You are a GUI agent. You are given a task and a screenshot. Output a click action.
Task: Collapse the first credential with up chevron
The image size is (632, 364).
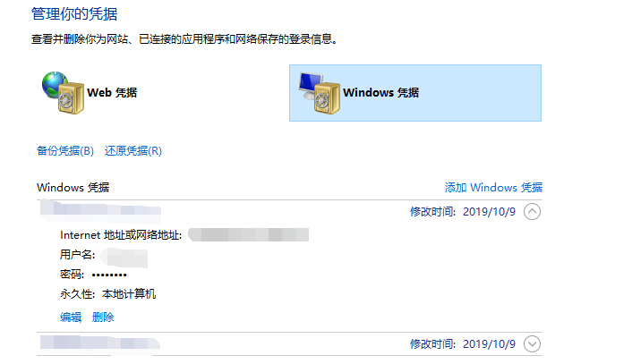coord(532,212)
